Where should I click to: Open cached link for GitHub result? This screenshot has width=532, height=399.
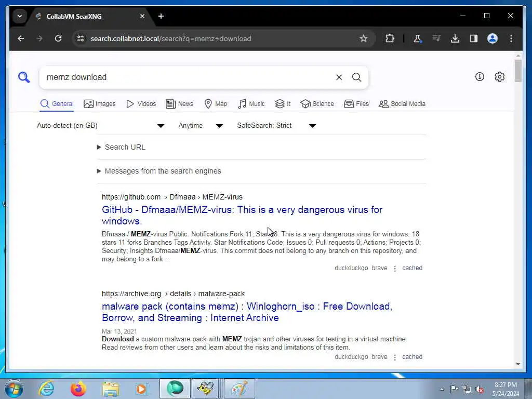point(412,268)
